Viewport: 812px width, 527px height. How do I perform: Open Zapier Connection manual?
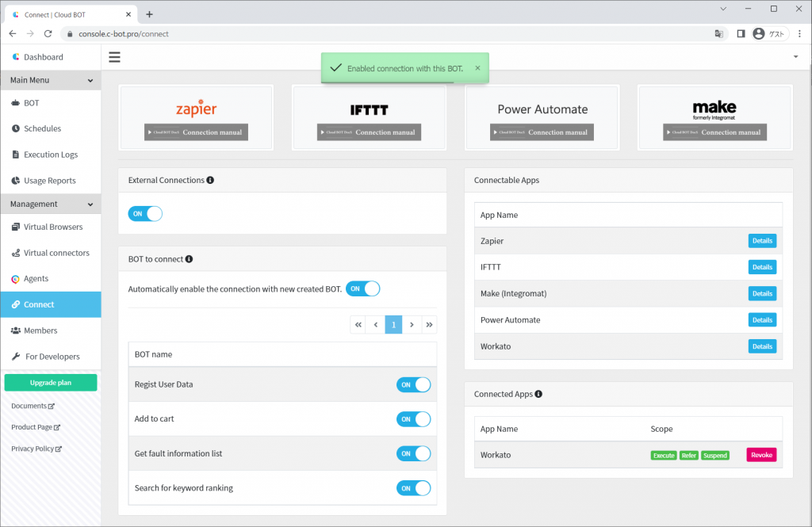point(197,132)
